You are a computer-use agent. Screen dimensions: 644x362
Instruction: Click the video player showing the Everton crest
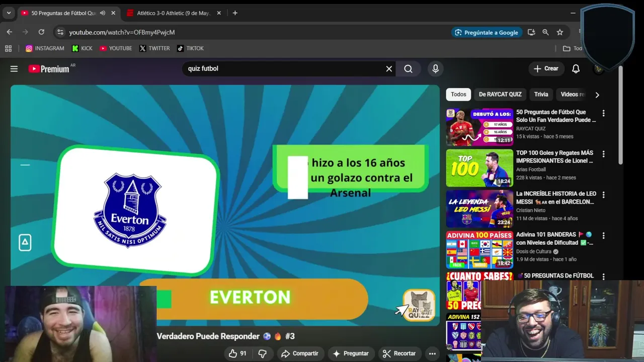(x=225, y=205)
